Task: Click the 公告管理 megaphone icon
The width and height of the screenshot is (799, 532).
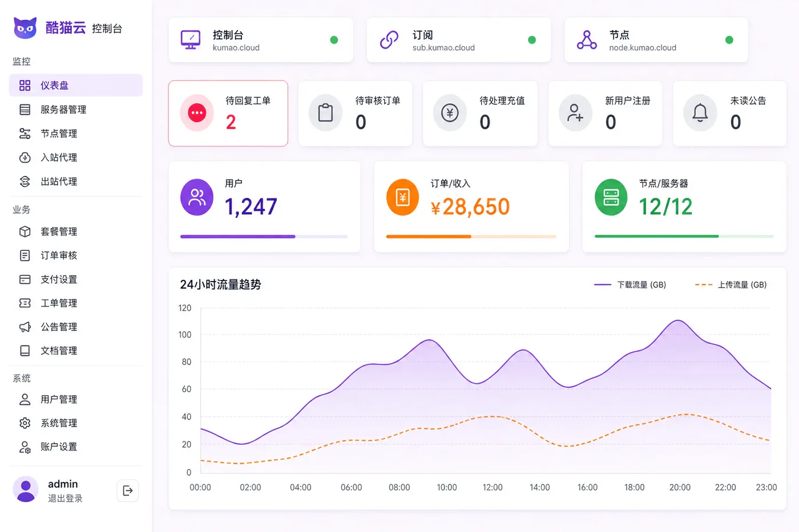Action: pyautogui.click(x=25, y=327)
